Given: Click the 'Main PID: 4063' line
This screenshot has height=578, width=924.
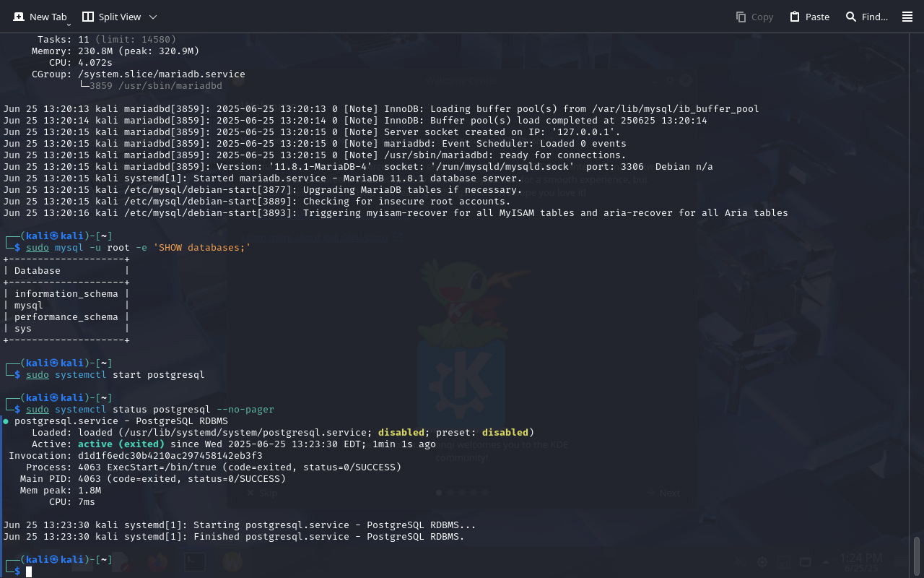Looking at the screenshot, I should click(x=153, y=479).
